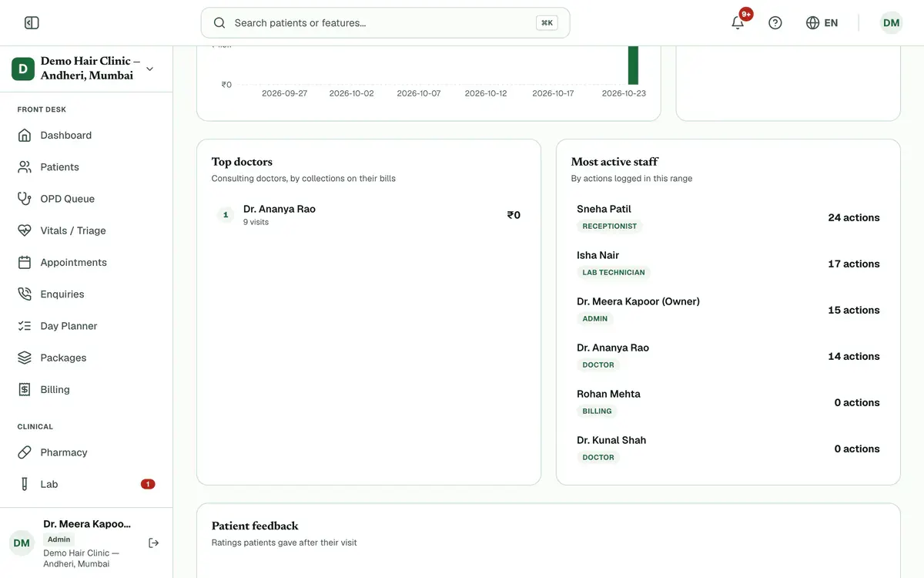The width and height of the screenshot is (924, 578).
Task: Click the Lab test tube icon
Action: [x=25, y=484]
